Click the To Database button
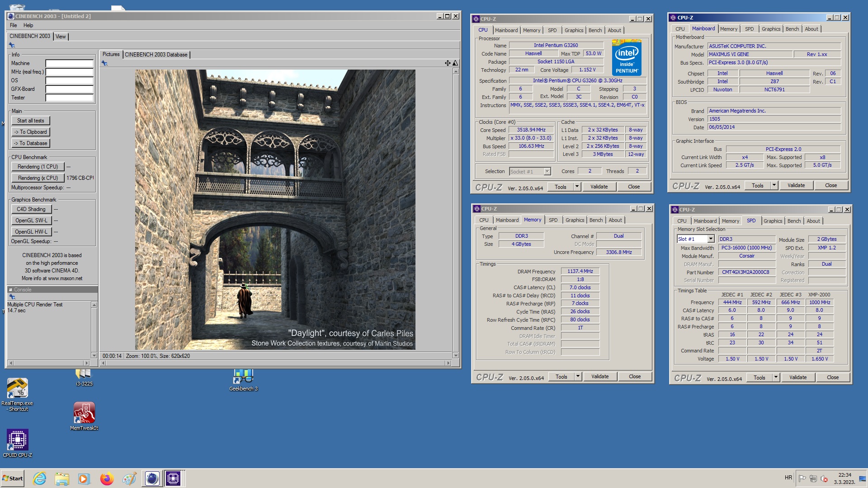Screen dimensions: 868x488 [31, 143]
